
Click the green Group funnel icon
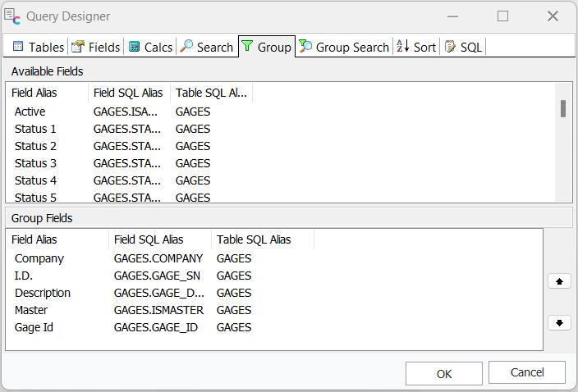(247, 47)
